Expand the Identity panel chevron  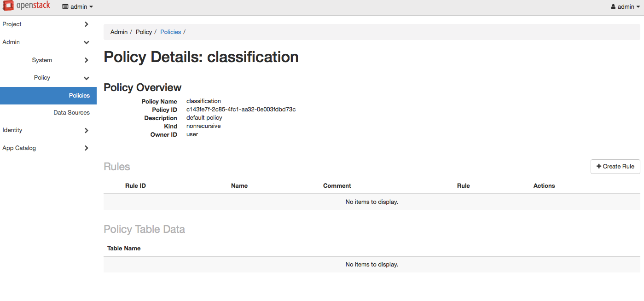pyautogui.click(x=86, y=130)
